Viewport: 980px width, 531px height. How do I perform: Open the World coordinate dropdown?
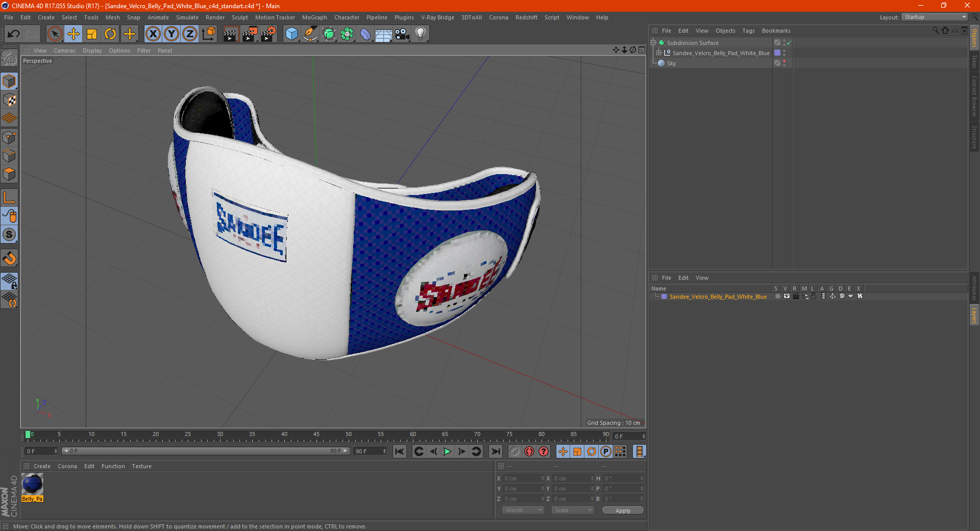pos(523,510)
